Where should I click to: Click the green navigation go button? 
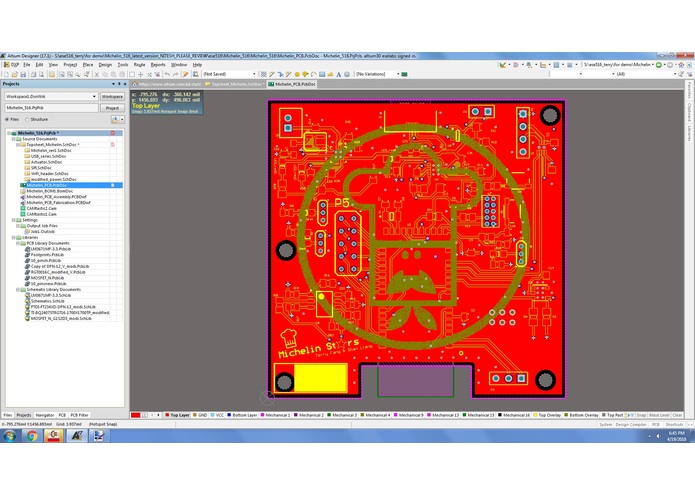pos(659,65)
